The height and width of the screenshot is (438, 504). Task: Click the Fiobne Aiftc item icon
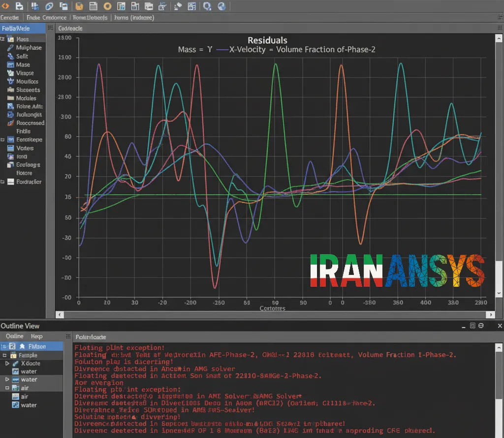pos(11,106)
